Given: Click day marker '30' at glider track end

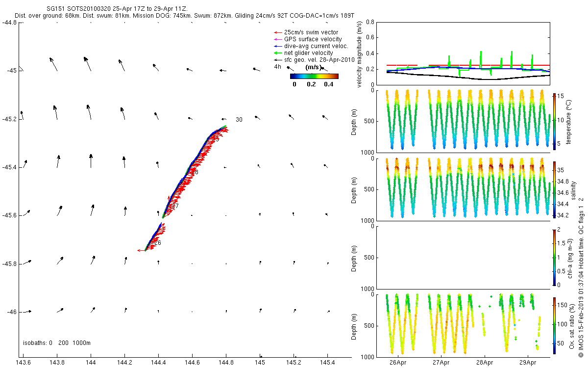Looking at the screenshot, I should tap(239, 120).
